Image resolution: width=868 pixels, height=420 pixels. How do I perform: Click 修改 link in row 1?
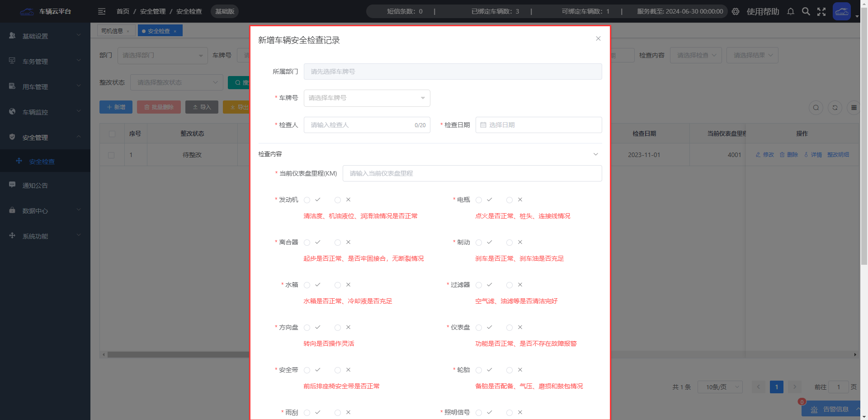765,155
